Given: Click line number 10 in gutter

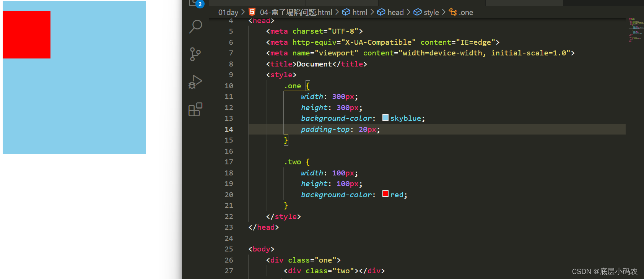Looking at the screenshot, I should pos(229,86).
